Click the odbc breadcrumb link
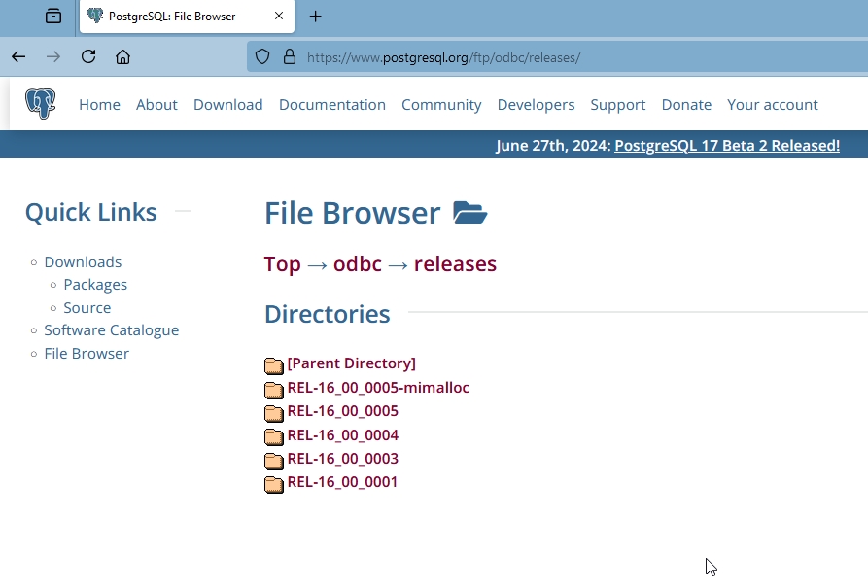 point(357,264)
